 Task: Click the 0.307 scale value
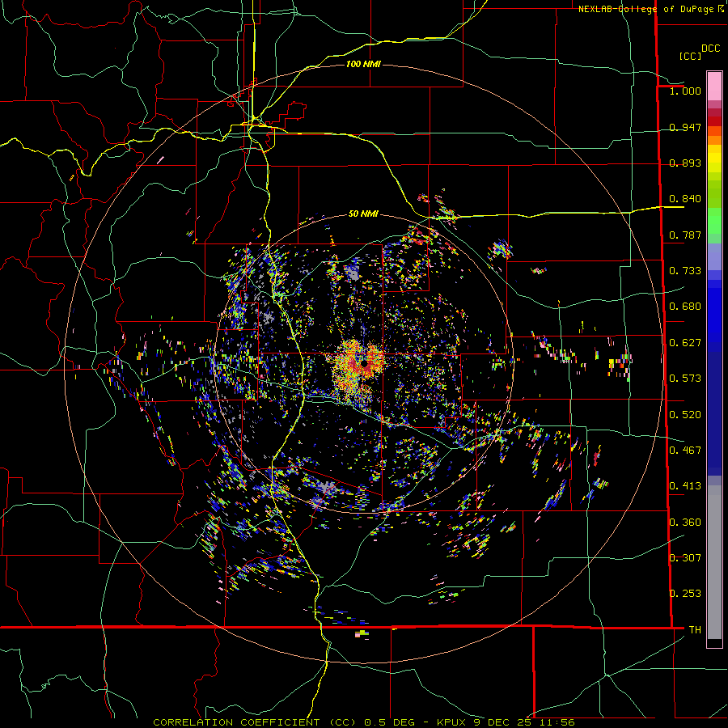[x=685, y=558]
